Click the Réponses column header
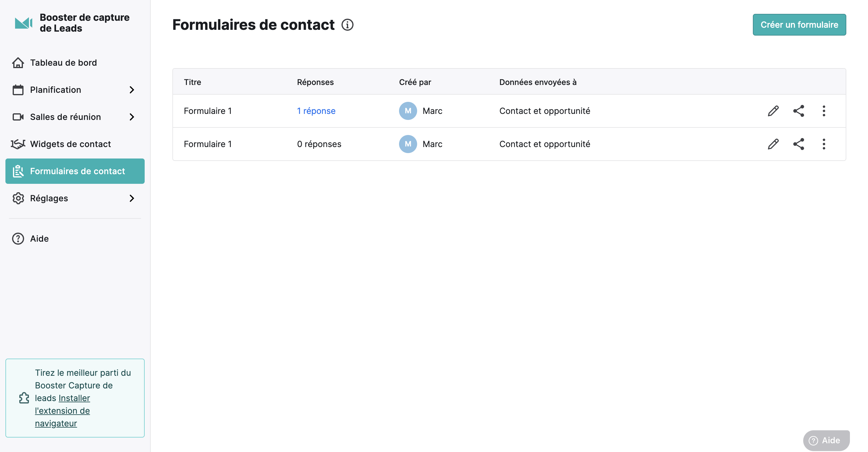868x452 pixels. [315, 82]
